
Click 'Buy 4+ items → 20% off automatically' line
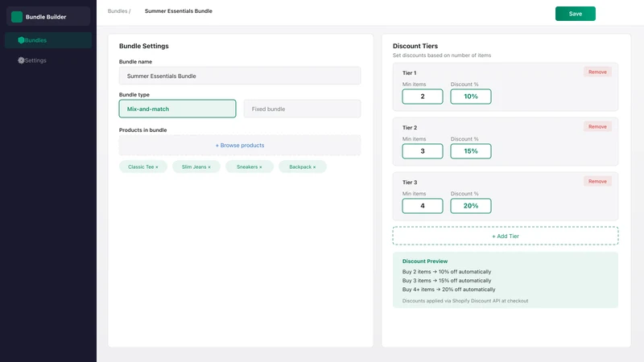click(448, 290)
